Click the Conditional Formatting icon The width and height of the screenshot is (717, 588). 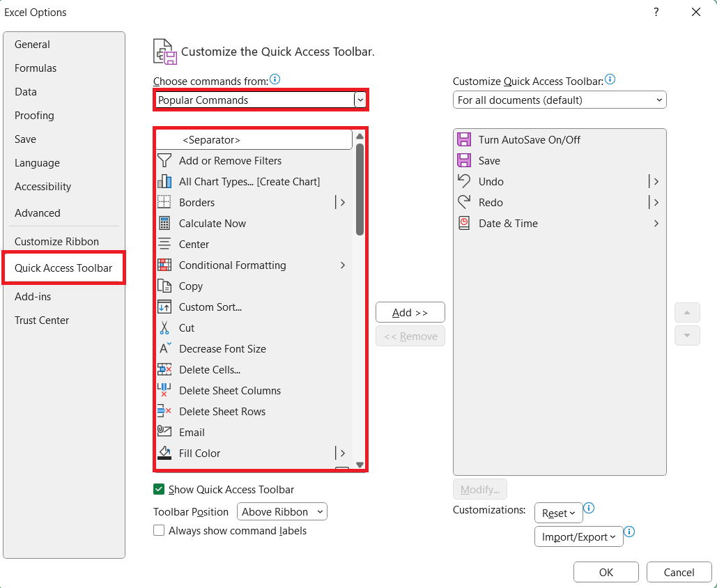164,265
